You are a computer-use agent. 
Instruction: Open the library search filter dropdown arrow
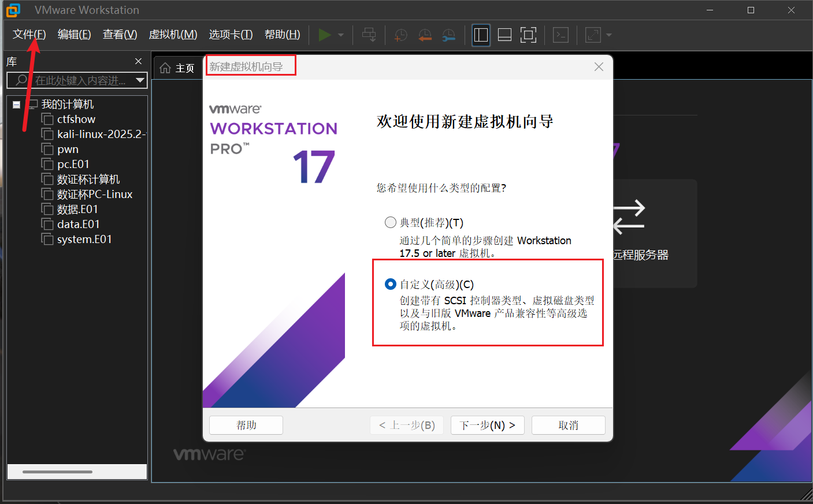point(140,80)
